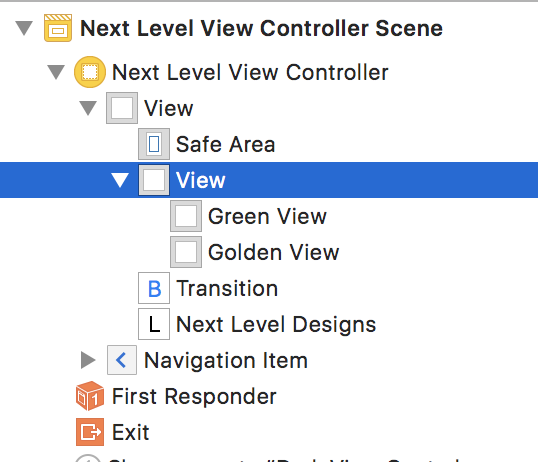Click the Navigation Item back-chevron icon
Viewport: 538px width, 462px height.
point(122,360)
